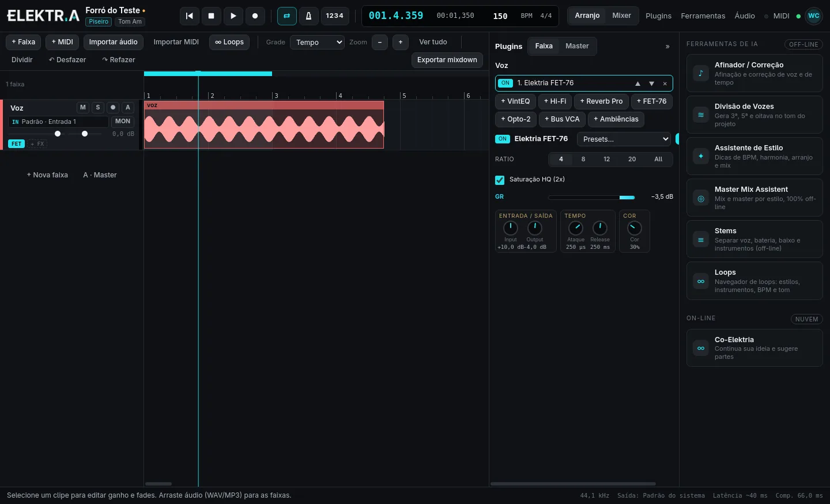Switch to the Mixer view tab
Viewport: 830px width, 504px height.
(621, 16)
